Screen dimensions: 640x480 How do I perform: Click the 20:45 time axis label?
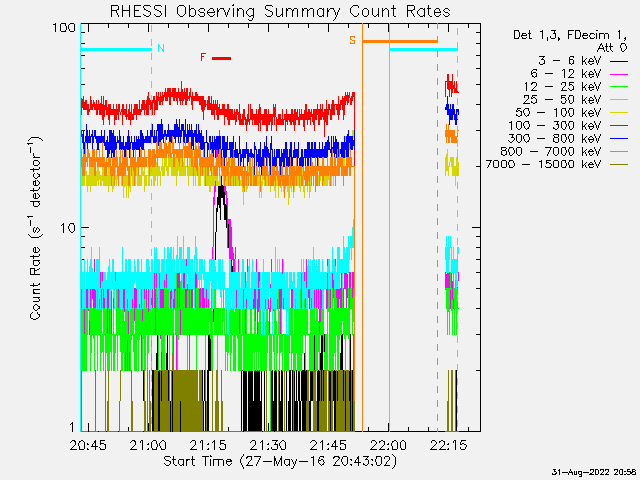(88, 445)
